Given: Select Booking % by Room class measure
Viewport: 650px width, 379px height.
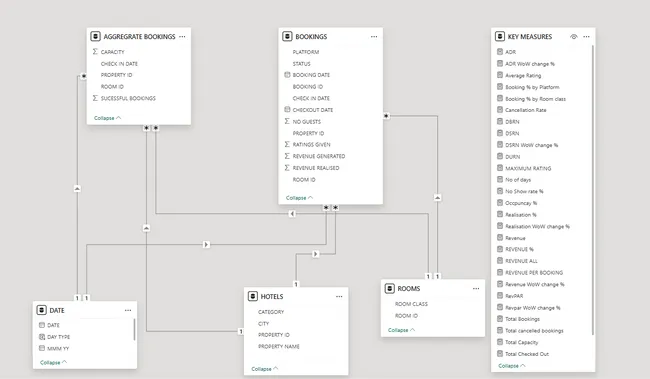Looking at the screenshot, I should [531, 99].
